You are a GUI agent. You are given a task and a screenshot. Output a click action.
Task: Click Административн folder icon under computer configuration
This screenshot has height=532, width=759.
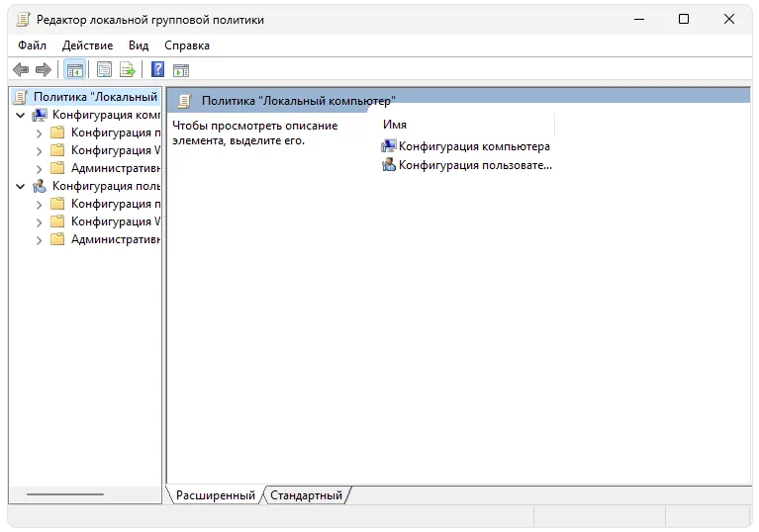pyautogui.click(x=57, y=168)
